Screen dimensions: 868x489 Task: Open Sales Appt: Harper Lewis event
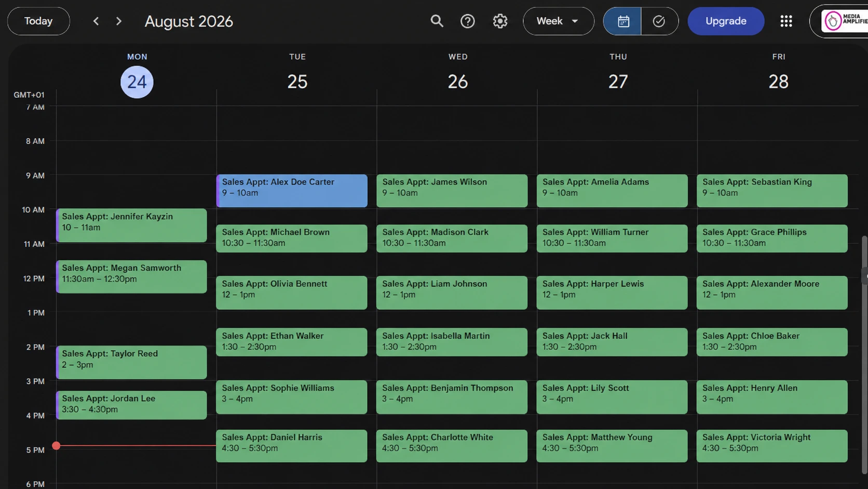click(613, 293)
